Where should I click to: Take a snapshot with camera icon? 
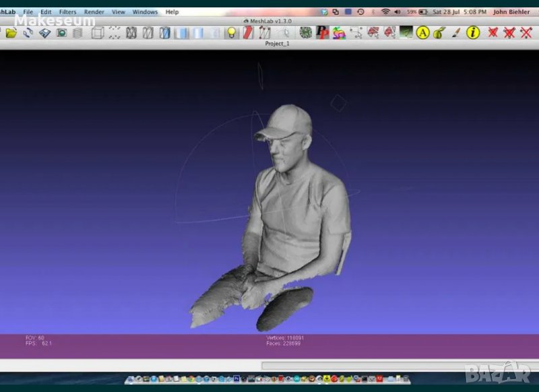[61, 32]
